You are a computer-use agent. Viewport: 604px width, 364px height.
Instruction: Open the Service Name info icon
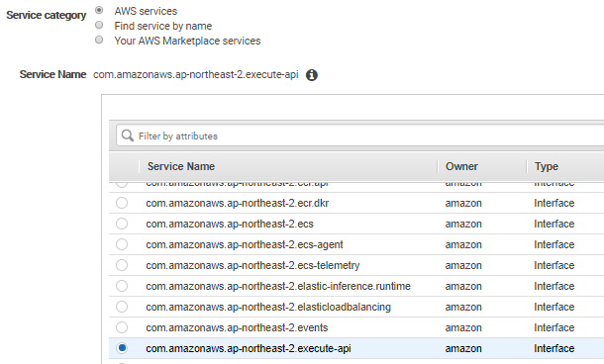pos(312,75)
